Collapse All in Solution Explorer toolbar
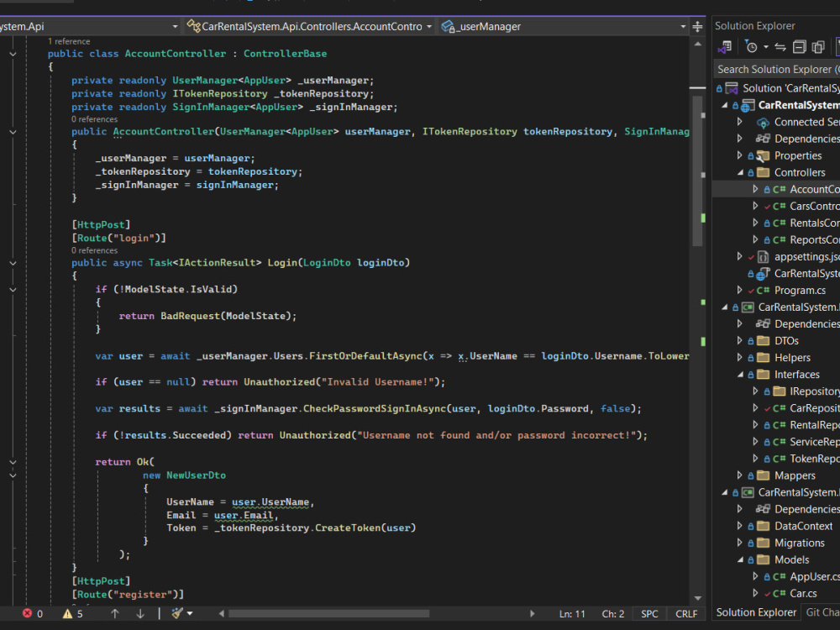The width and height of the screenshot is (840, 630). (800, 47)
